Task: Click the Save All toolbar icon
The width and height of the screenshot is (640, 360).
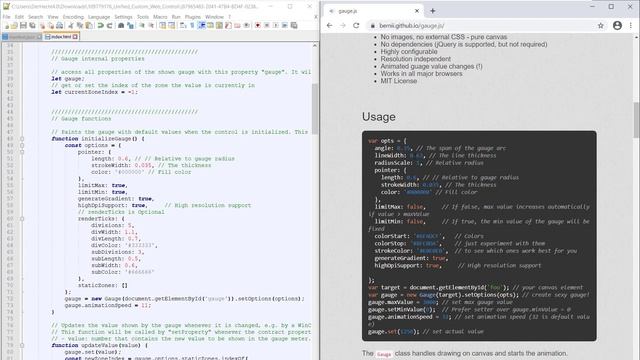Action: [x=32, y=25]
